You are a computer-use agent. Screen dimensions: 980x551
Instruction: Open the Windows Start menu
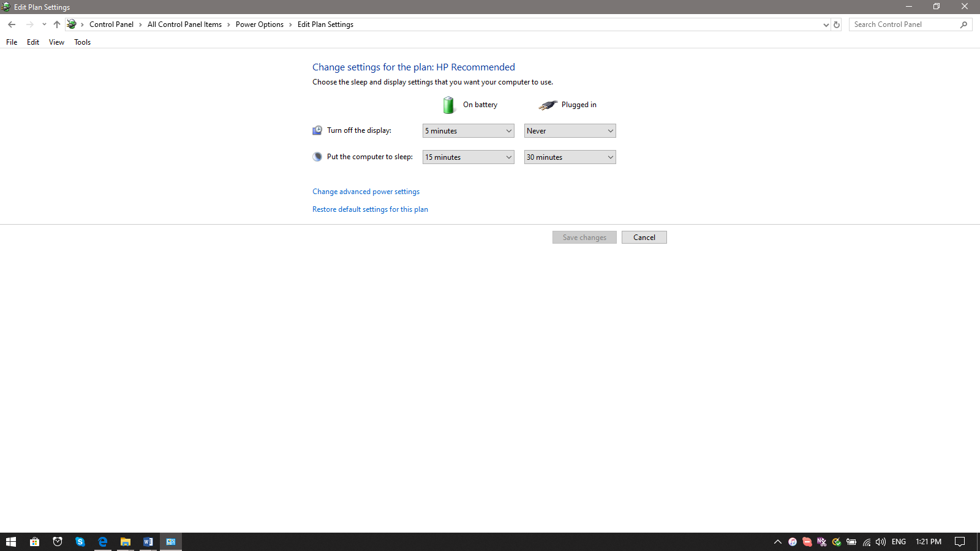(12, 541)
